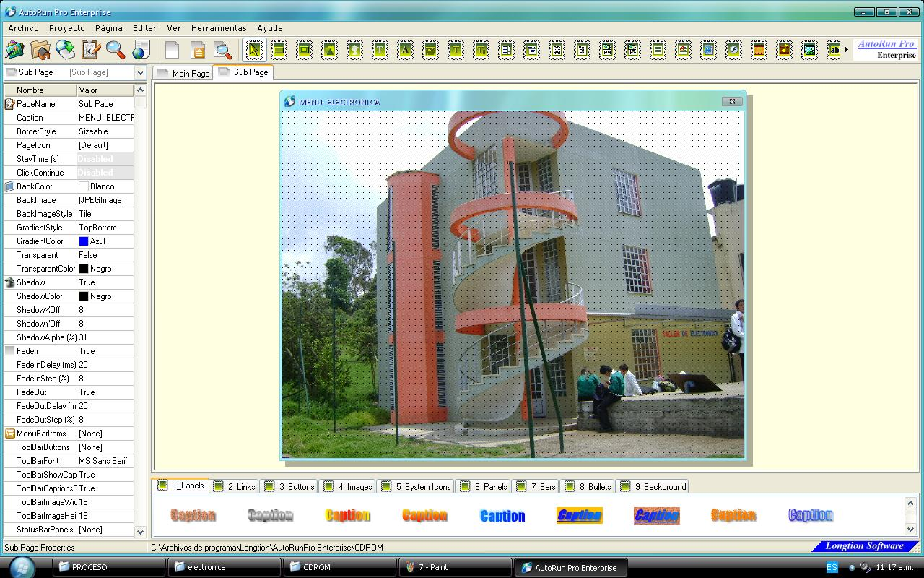Switch to the 6_Panels tab
Viewport: 924px width, 578px height.
pyautogui.click(x=482, y=486)
